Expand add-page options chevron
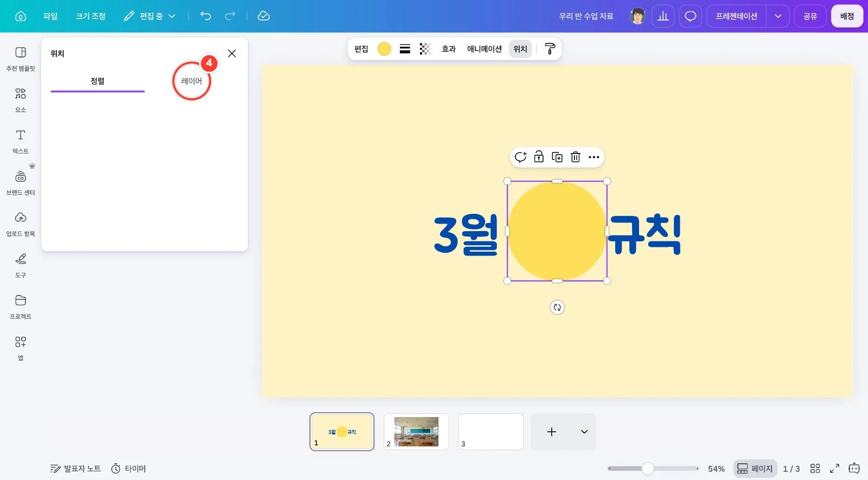Viewport: 868px width, 480px height. [x=584, y=432]
